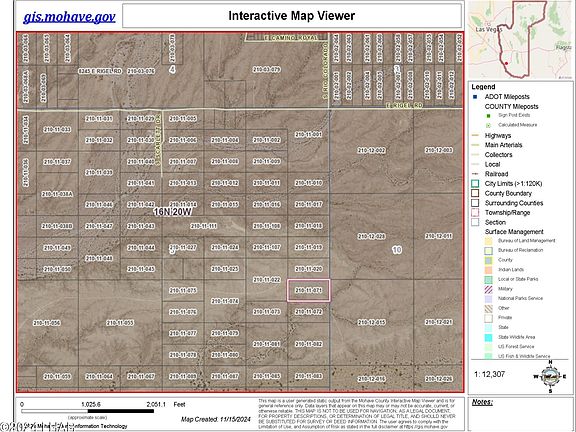Click the US Forest Service swatch
The image size is (576, 432).
(488, 347)
